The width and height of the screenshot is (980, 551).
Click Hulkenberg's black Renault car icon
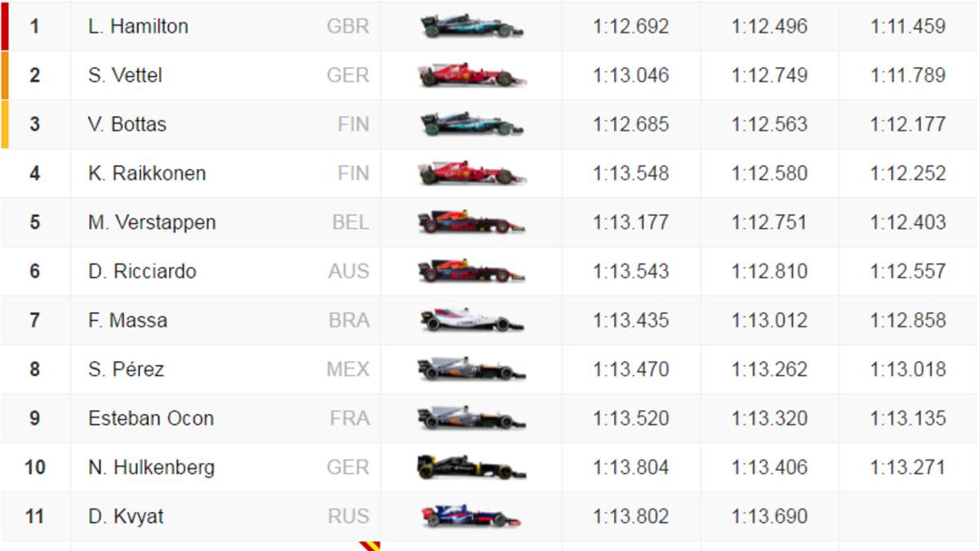pos(471,467)
